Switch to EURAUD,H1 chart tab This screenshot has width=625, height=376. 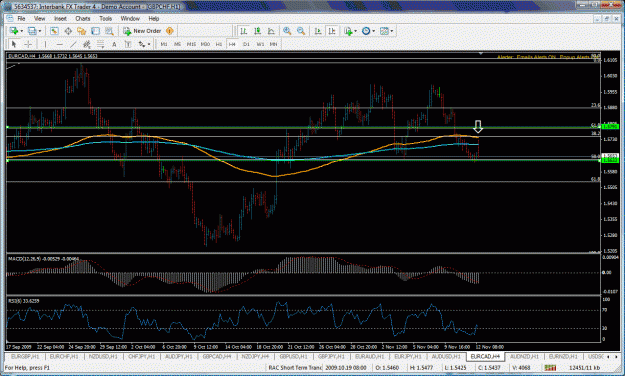tap(369, 356)
